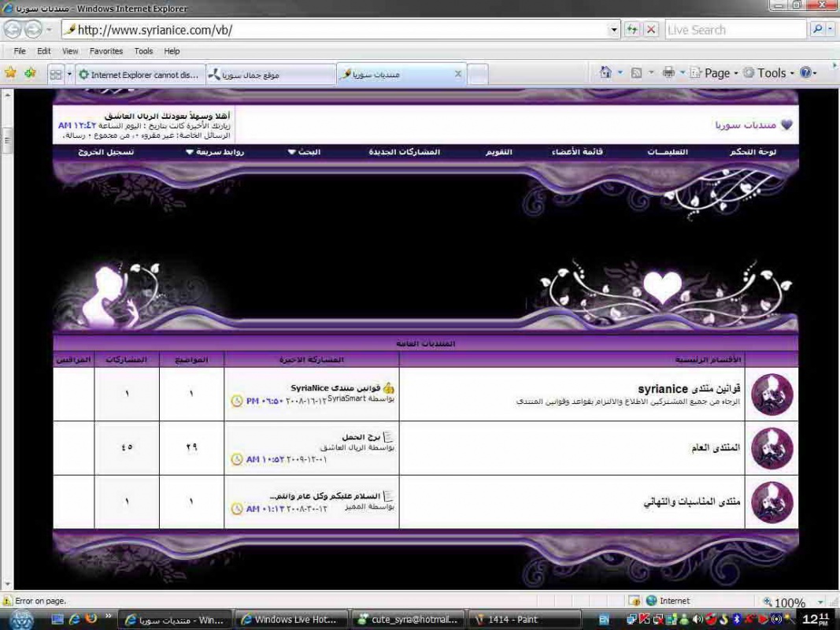Open the Favorites menu in menu bar

click(x=105, y=51)
